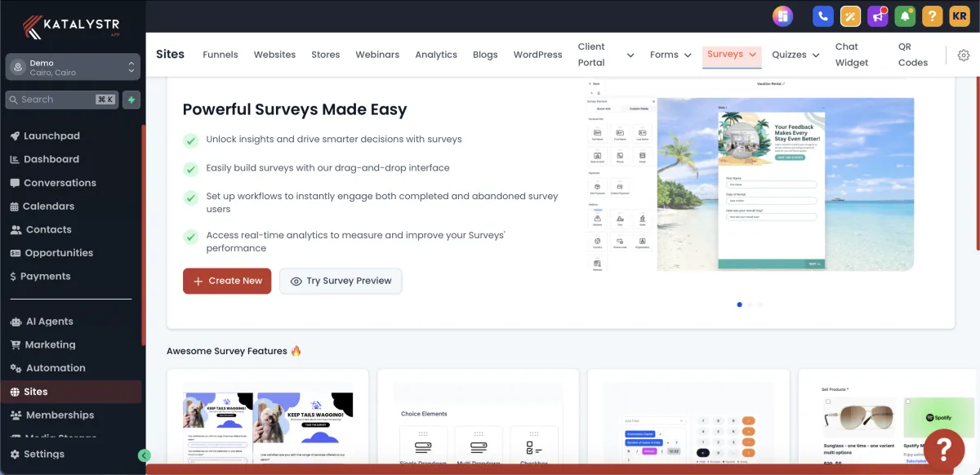Click the orange question mark help icon
Image resolution: width=980 pixels, height=475 pixels.
932,16
